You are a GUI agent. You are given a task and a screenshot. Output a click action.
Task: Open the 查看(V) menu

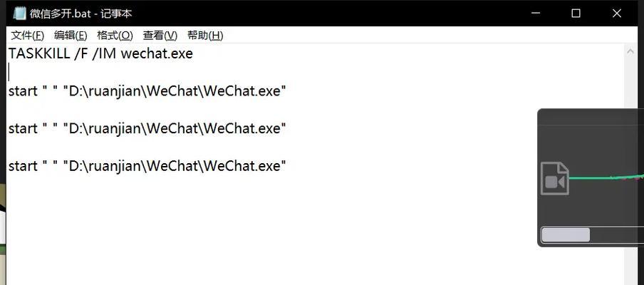click(x=160, y=36)
